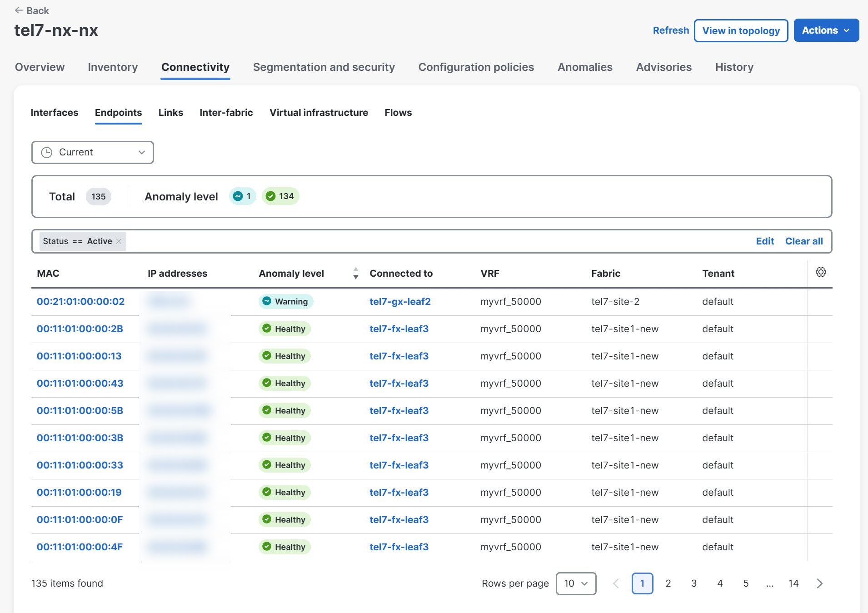
Task: Open the Inventory tab
Action: (113, 67)
